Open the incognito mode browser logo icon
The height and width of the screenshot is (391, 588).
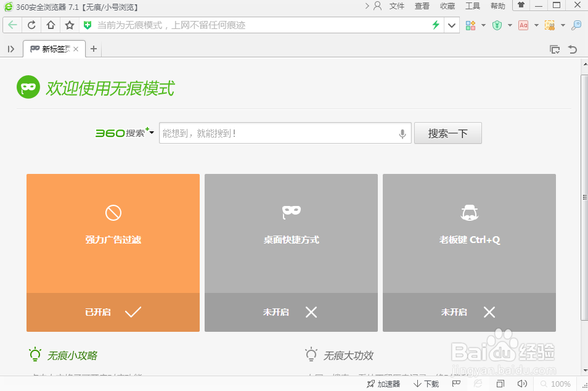(x=28, y=88)
